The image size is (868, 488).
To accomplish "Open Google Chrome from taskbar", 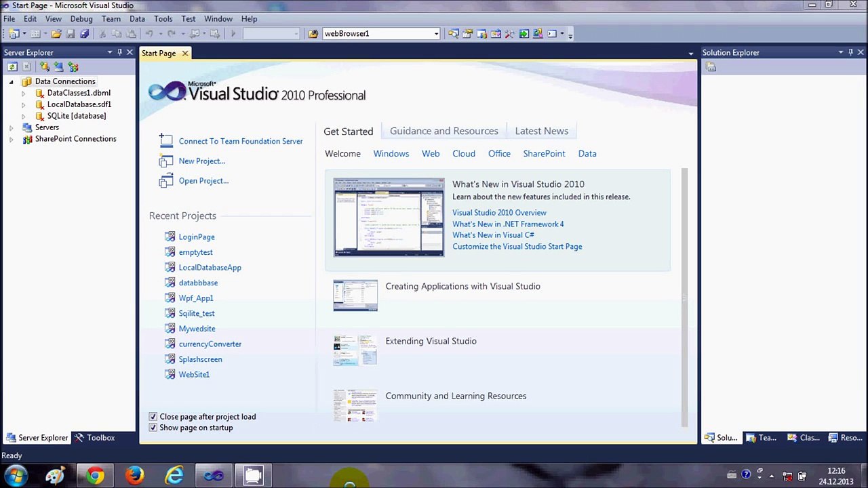I will [x=95, y=476].
